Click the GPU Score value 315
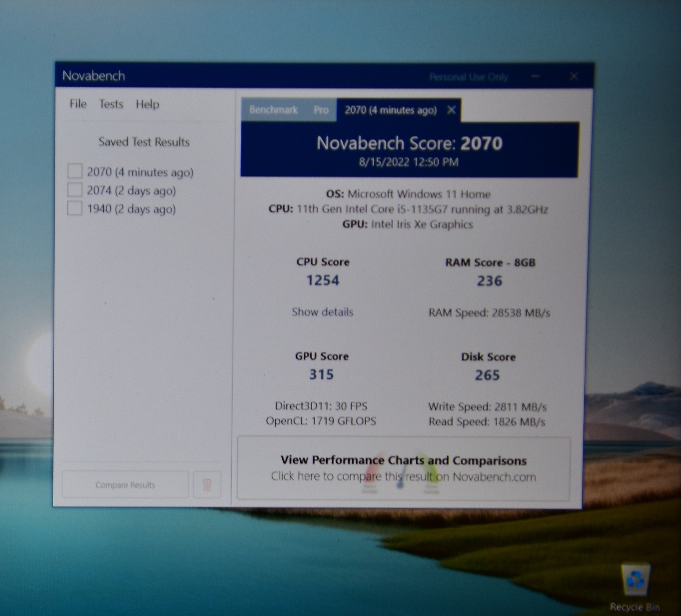 click(x=321, y=375)
